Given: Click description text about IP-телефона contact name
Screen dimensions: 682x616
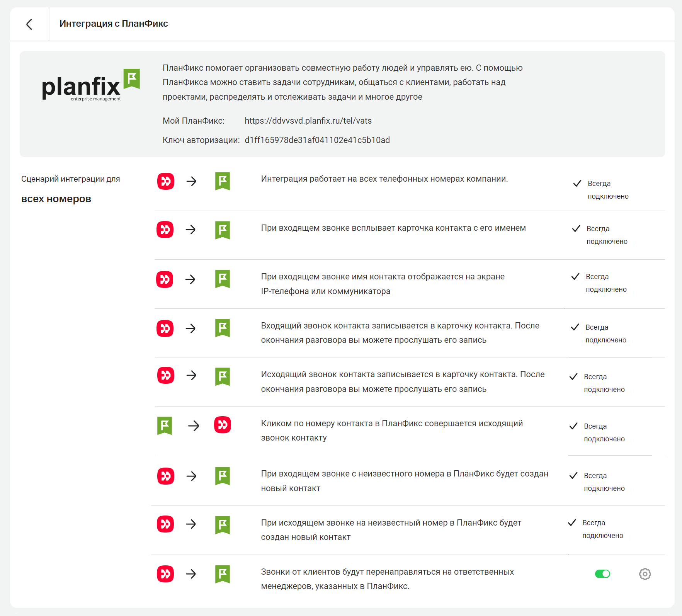Looking at the screenshot, I should pos(383,284).
